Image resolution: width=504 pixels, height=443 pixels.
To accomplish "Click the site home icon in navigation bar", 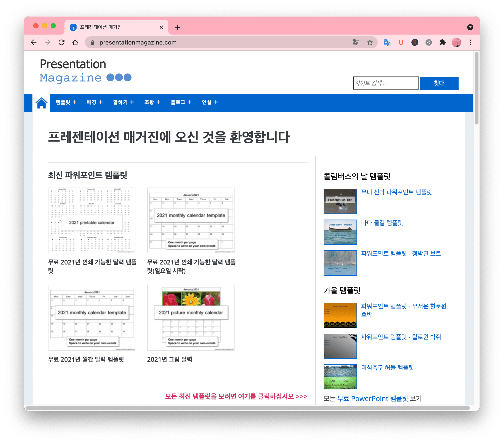I will pyautogui.click(x=42, y=103).
